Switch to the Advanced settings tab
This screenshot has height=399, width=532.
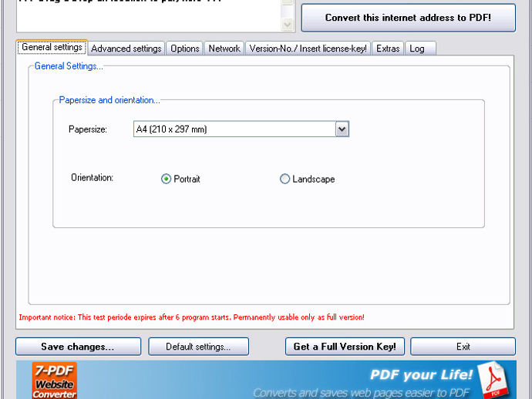tap(126, 49)
